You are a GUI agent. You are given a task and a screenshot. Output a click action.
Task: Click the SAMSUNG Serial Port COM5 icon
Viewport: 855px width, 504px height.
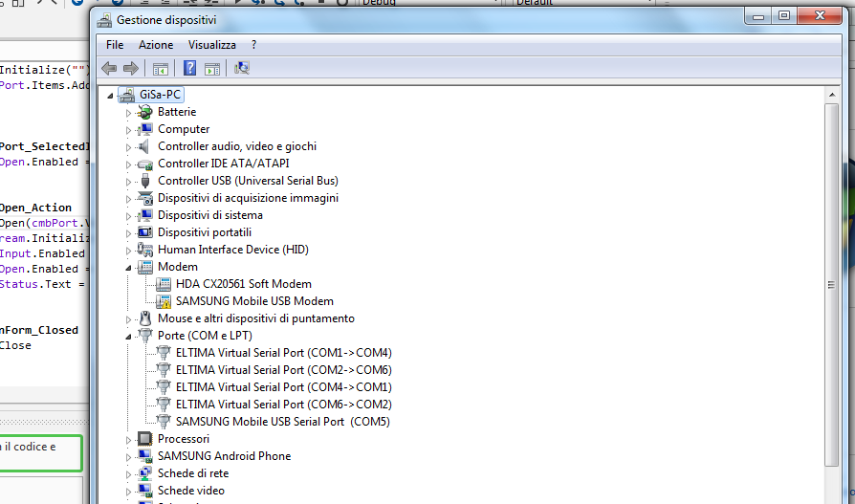tap(163, 422)
